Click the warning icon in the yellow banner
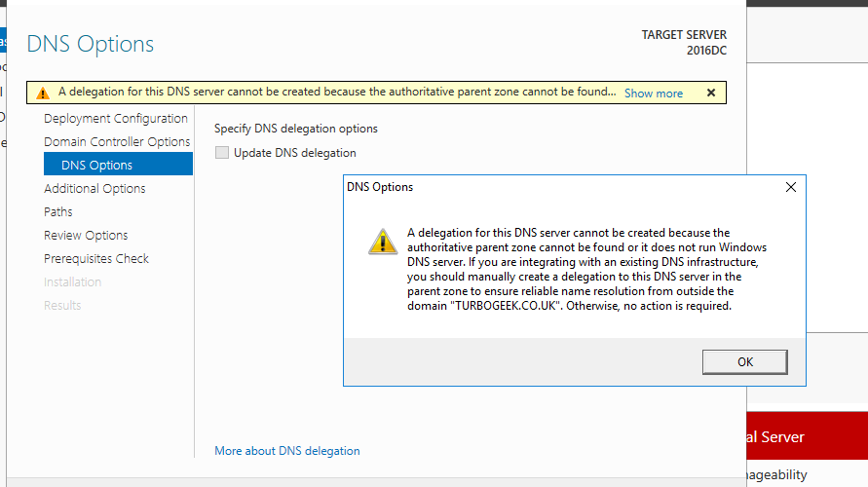868x487 pixels. (42, 94)
